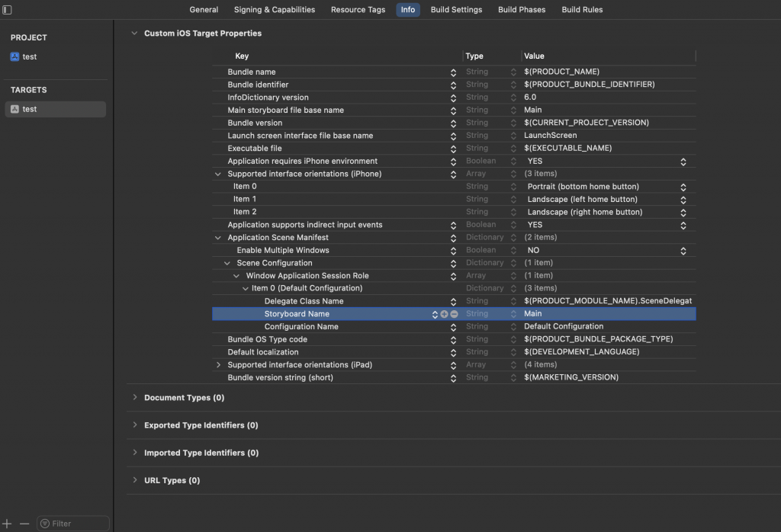Click the Filter text field
Image resolution: width=781 pixels, height=532 pixels.
click(x=76, y=524)
